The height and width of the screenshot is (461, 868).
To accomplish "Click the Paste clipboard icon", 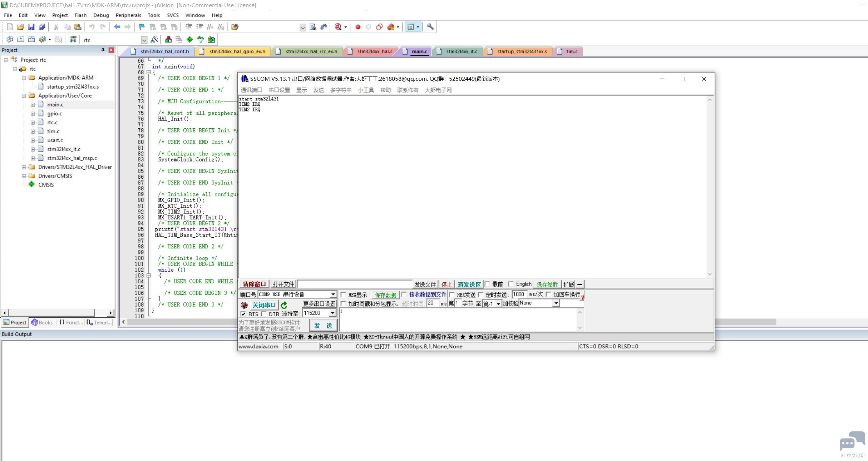I will tap(78, 27).
